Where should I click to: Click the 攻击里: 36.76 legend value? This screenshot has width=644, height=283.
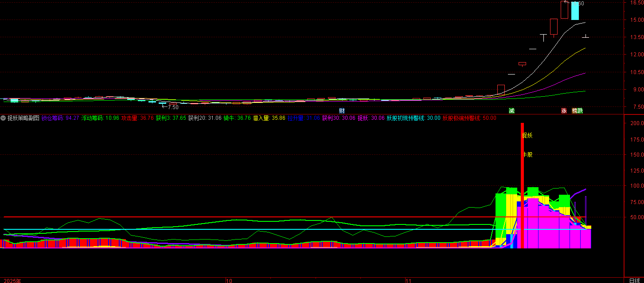(137, 118)
